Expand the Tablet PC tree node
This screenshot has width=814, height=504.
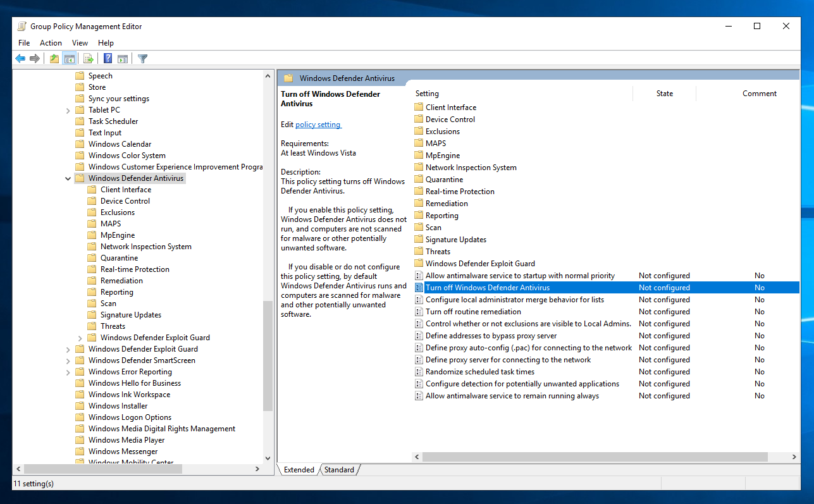tap(68, 110)
